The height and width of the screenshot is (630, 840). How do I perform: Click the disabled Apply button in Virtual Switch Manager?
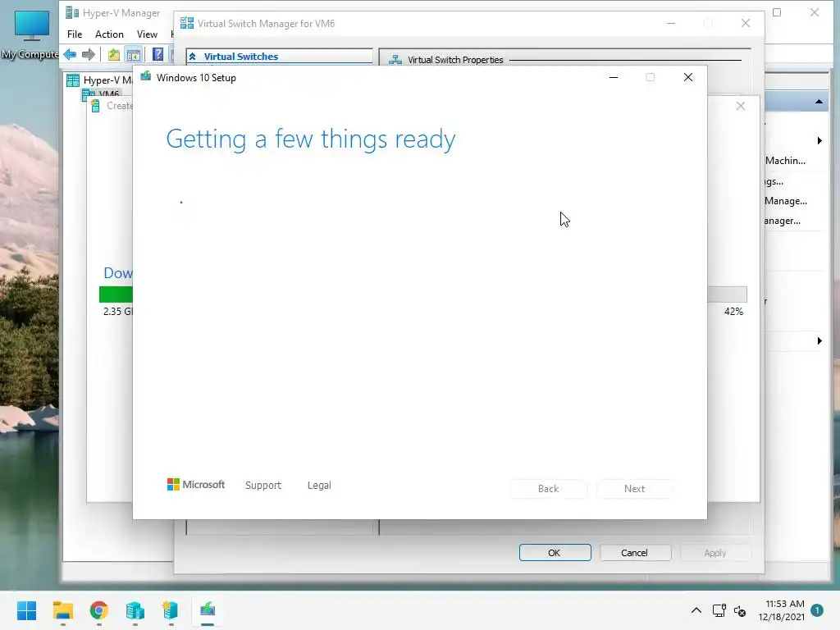tap(715, 552)
